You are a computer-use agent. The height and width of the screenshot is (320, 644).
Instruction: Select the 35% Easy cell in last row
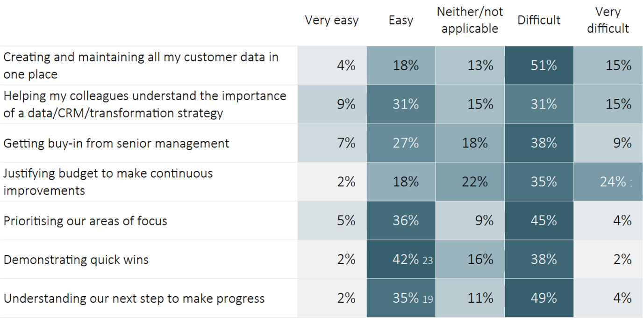401,298
